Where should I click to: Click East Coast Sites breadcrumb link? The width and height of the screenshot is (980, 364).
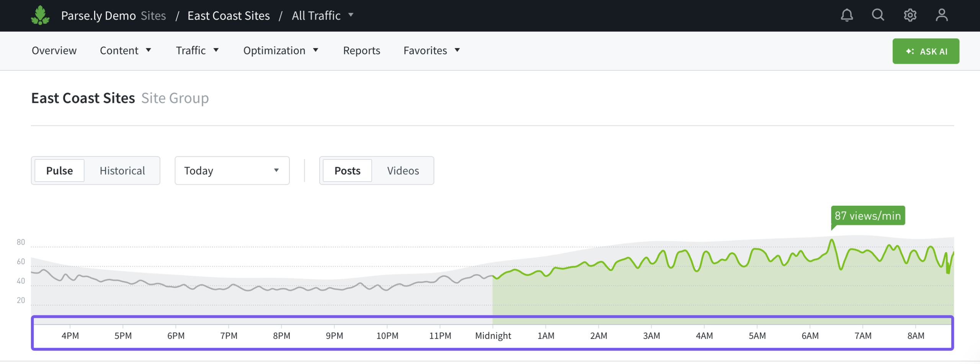(x=229, y=16)
